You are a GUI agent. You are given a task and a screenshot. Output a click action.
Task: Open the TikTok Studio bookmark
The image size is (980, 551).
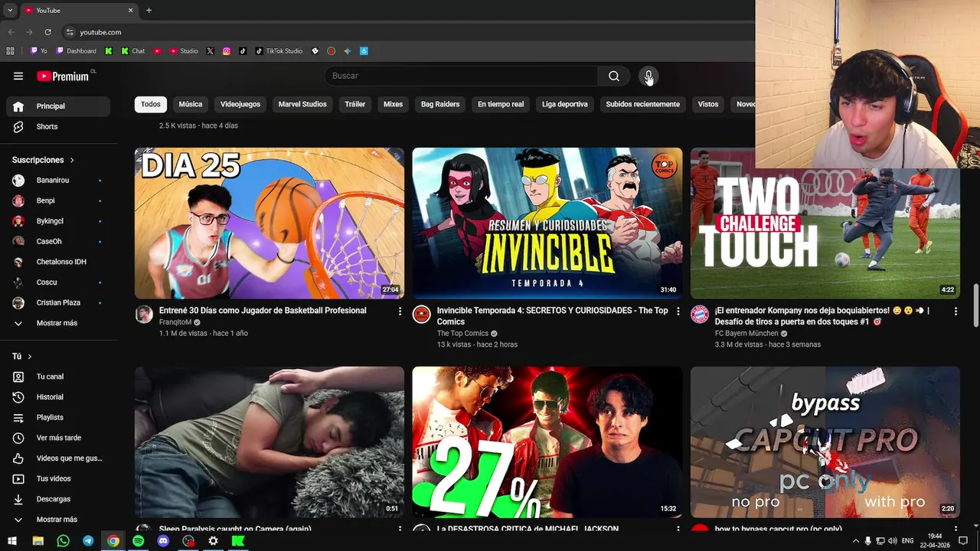pyautogui.click(x=279, y=51)
